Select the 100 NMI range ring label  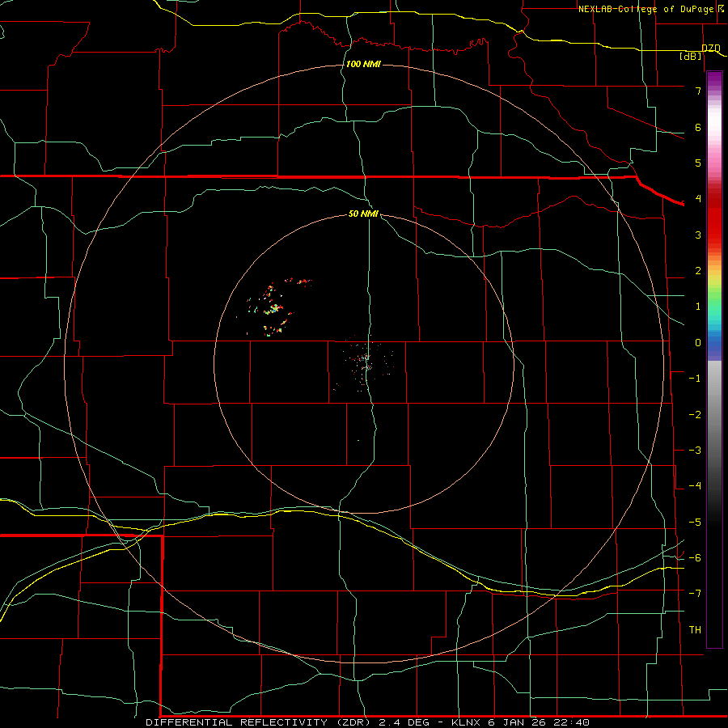click(x=363, y=64)
